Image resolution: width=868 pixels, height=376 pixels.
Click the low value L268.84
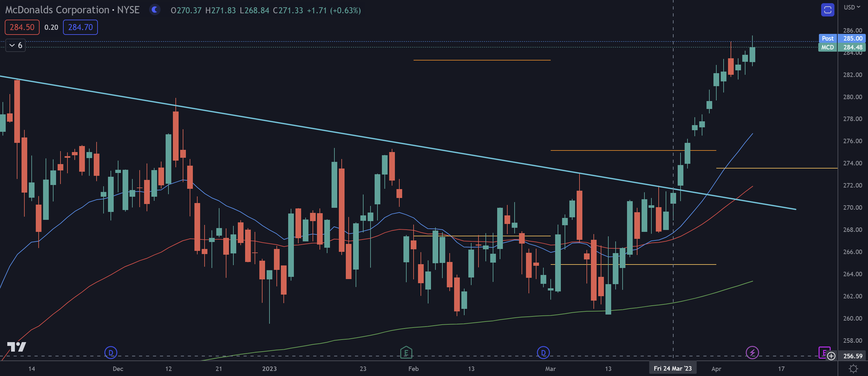pyautogui.click(x=254, y=10)
